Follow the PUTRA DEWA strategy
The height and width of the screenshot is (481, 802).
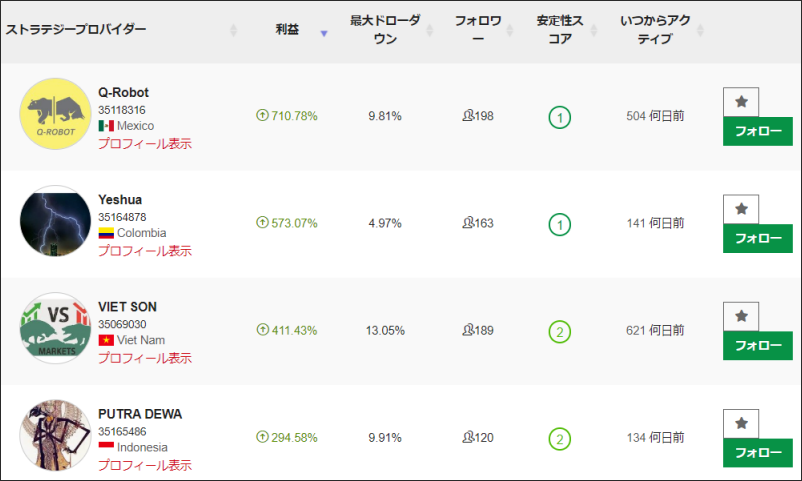click(757, 452)
